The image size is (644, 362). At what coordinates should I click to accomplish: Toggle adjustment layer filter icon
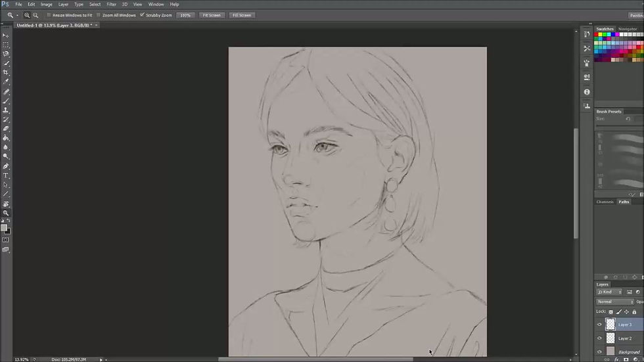(638, 292)
